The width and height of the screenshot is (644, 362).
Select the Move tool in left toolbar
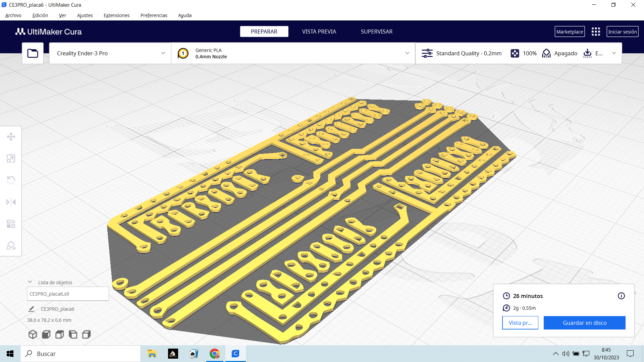coord(11,137)
